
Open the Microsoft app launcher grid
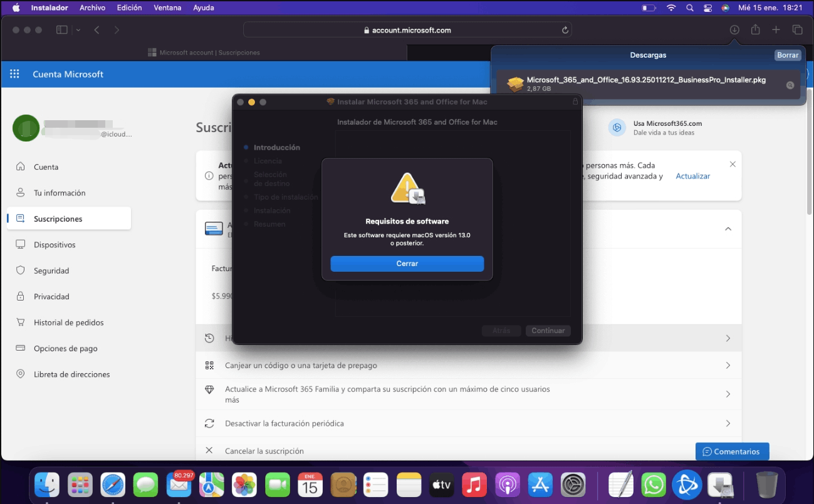[14, 74]
